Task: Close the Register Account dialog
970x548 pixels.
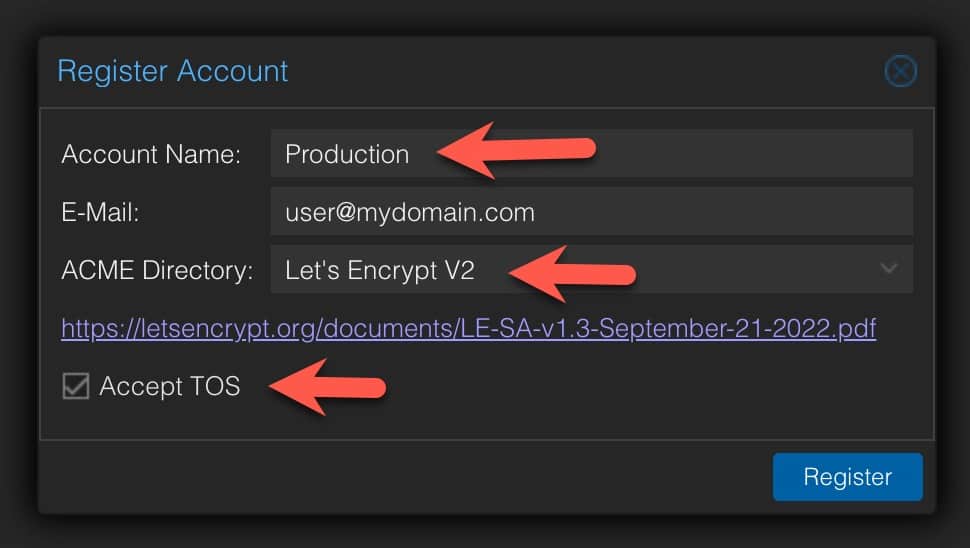Action: tap(900, 71)
